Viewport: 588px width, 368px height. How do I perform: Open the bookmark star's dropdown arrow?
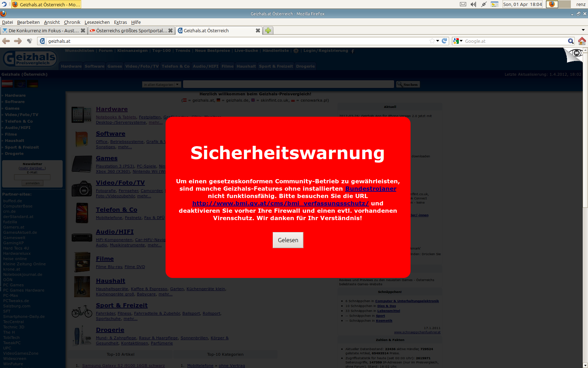pyautogui.click(x=437, y=41)
